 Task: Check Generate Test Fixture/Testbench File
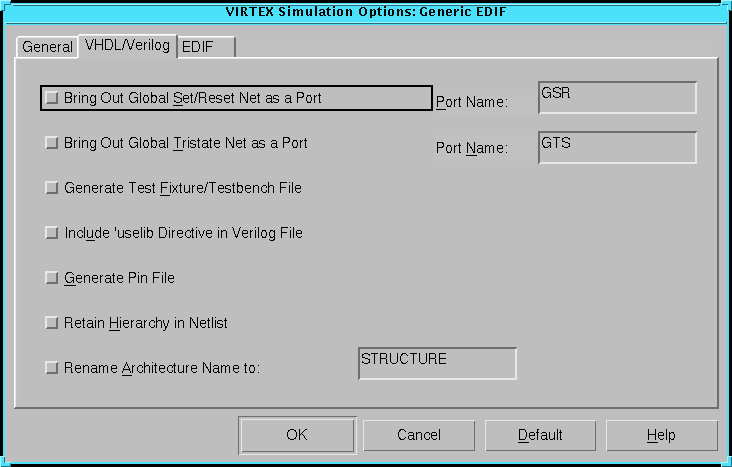(52, 188)
